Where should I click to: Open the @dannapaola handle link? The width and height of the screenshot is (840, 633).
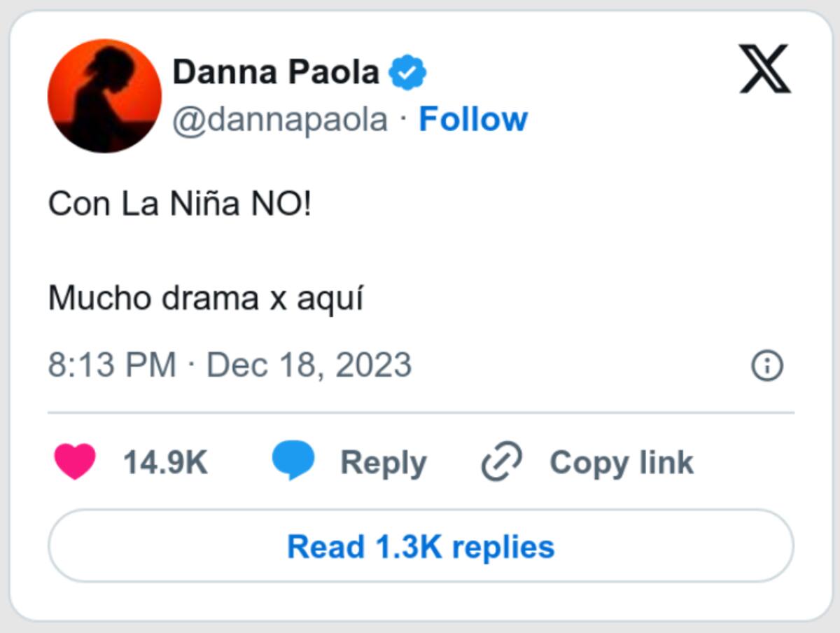pos(280,120)
